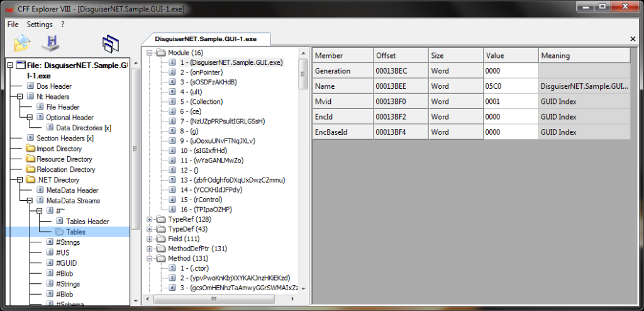Expand the TypeRef (128) table node
The width and height of the screenshot is (644, 311).
[x=150, y=219]
